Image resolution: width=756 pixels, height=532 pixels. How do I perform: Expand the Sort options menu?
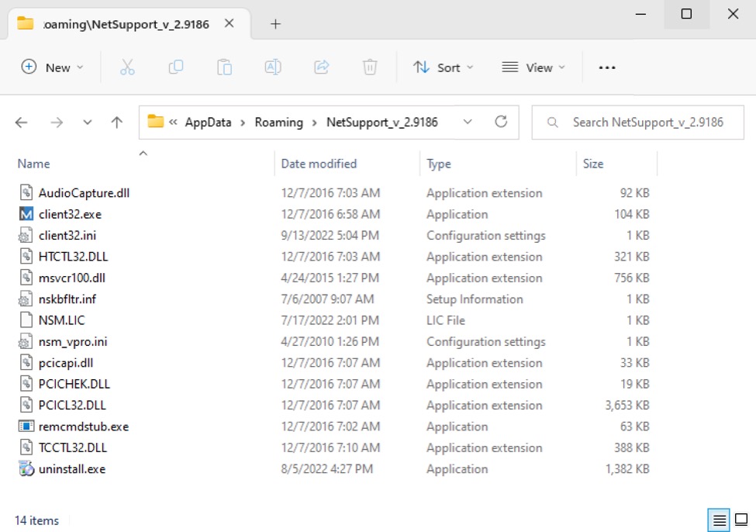[443, 67]
